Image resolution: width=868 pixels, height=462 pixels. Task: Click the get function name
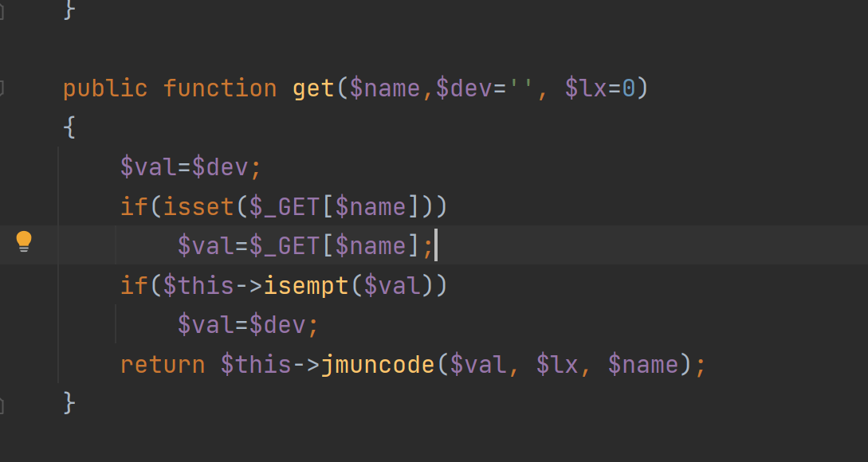coord(313,88)
